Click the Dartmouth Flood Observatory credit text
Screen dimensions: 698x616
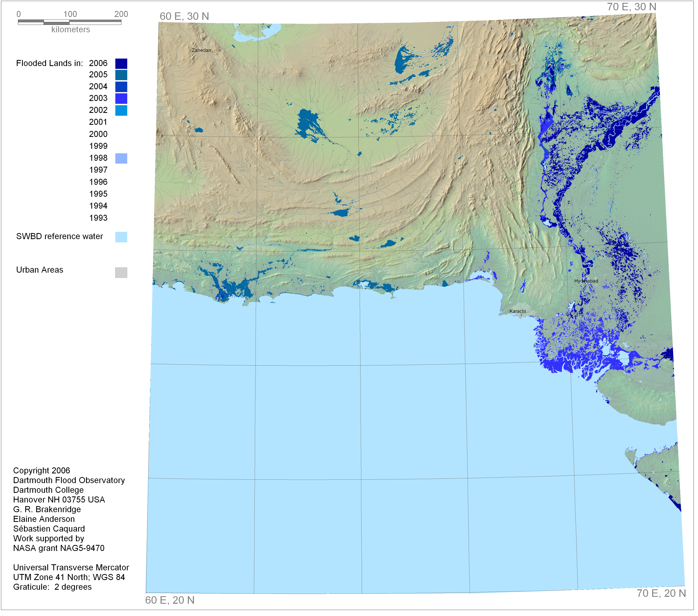tap(69, 480)
